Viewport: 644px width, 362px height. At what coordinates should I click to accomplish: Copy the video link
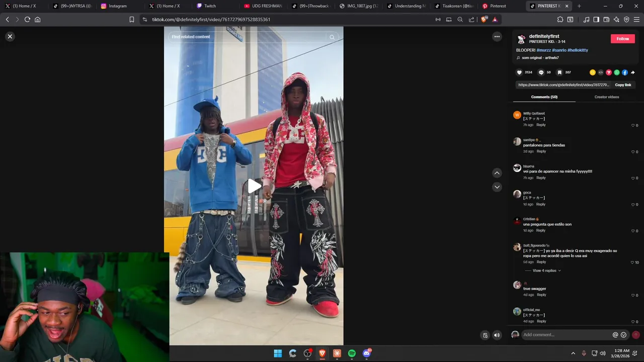pyautogui.click(x=623, y=85)
